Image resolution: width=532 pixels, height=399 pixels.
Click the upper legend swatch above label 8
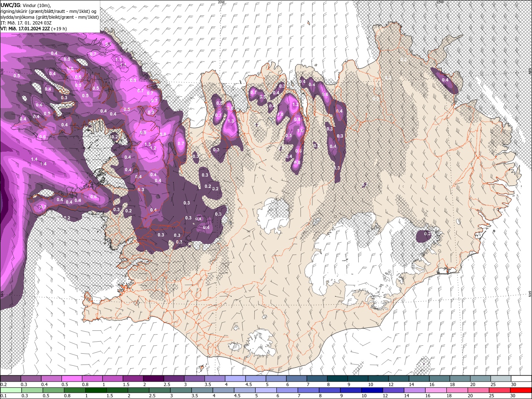(x=337, y=379)
